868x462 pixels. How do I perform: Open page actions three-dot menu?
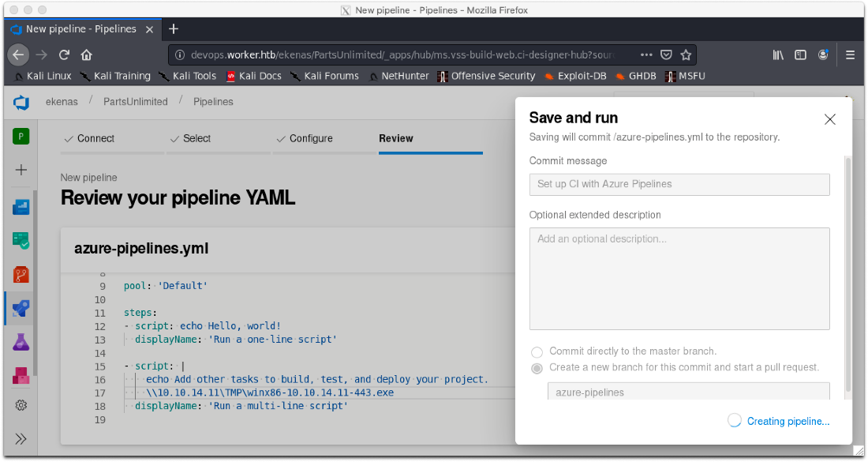click(x=646, y=54)
